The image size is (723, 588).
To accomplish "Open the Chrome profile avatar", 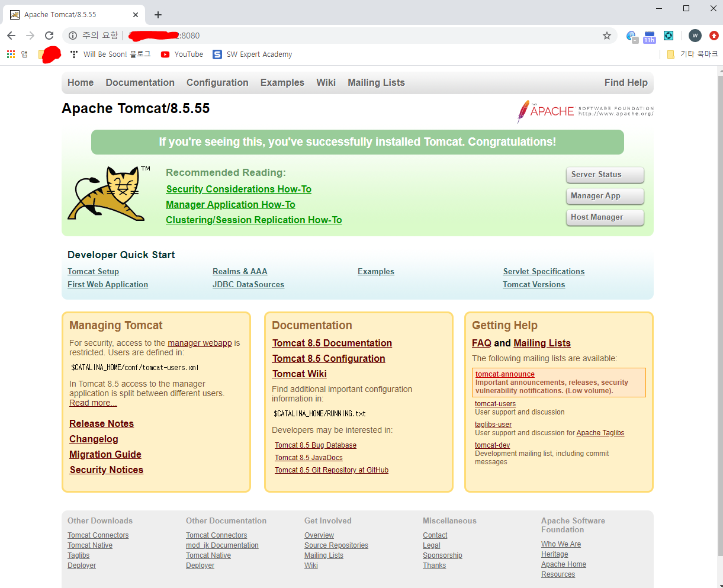I will [x=695, y=36].
